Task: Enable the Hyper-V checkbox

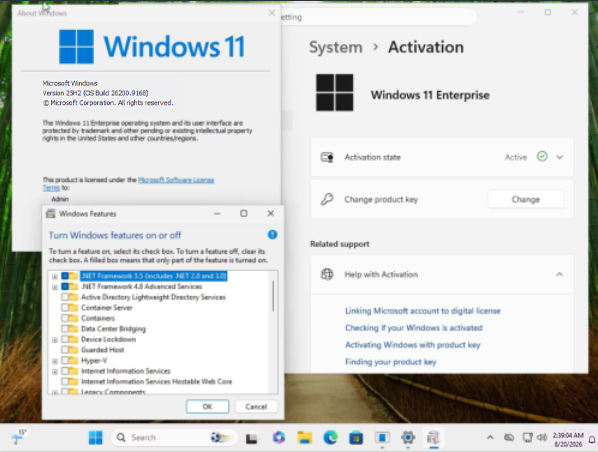Action: tap(65, 360)
